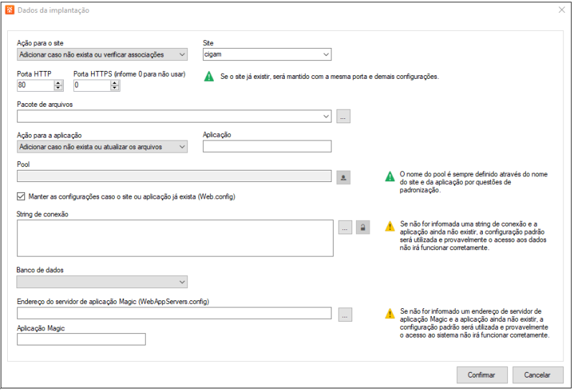Click the green warning icon beside Site note
574x392 pixels.
coord(208,76)
